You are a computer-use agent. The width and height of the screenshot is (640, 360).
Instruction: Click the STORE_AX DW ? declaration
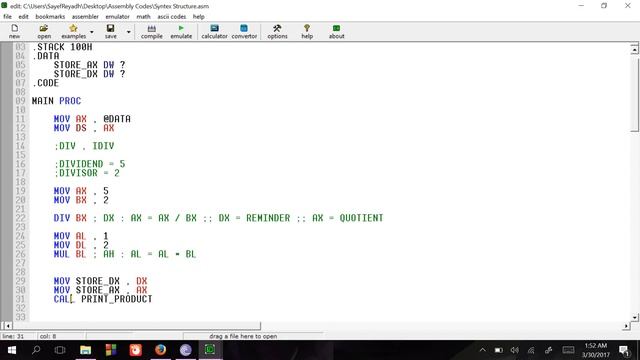(x=89, y=65)
